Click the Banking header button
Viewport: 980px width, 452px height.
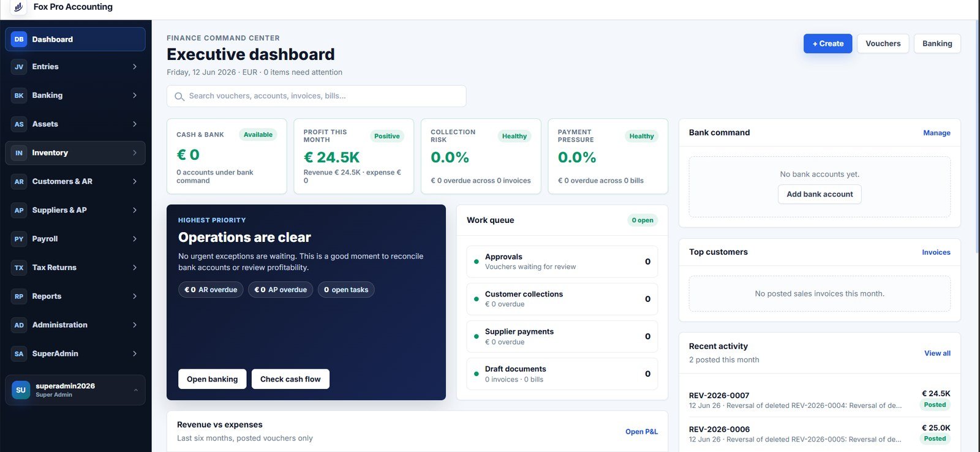[937, 43]
